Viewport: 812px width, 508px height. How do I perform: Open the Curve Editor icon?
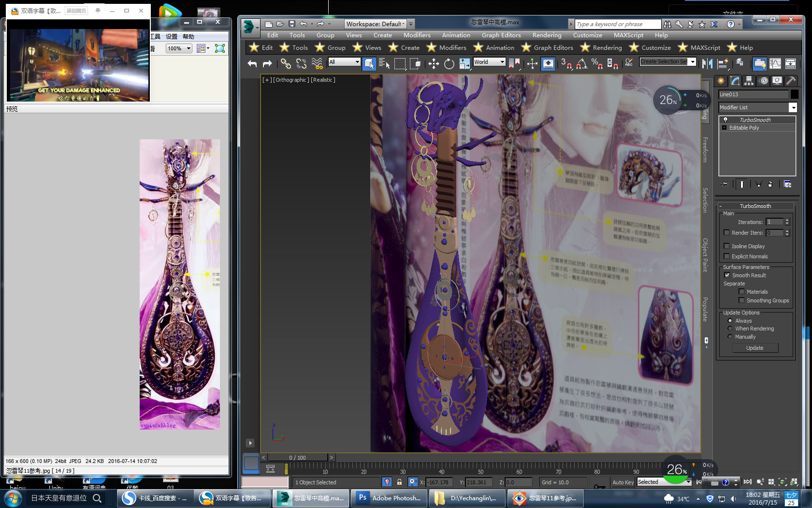tap(775, 63)
